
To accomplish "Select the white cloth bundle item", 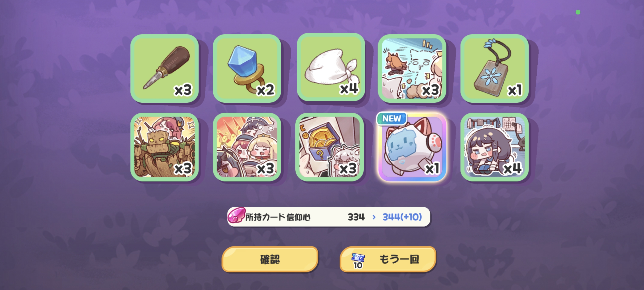I will (x=331, y=68).
